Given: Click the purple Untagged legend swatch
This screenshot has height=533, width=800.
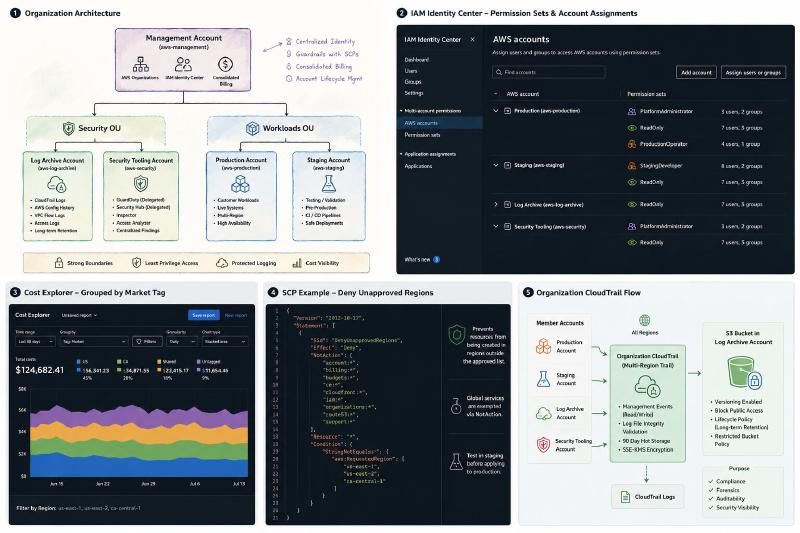Looking at the screenshot, I should [198, 362].
